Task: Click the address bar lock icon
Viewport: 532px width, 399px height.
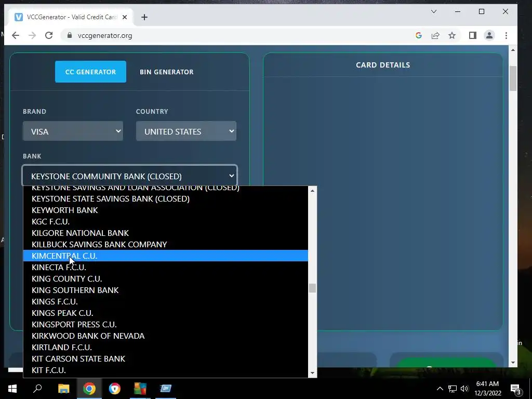Action: [x=70, y=35]
